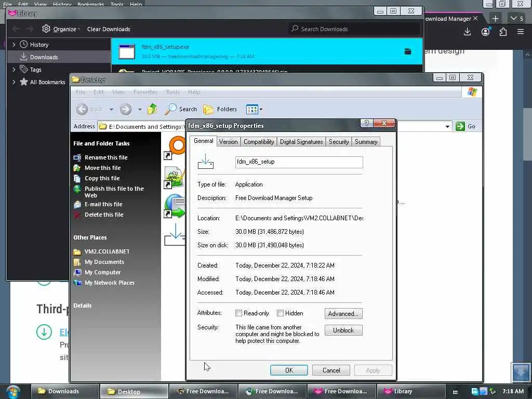Image resolution: width=532 pixels, height=399 pixels.
Task: Click the Firefox downloads arrow toolbar icon
Action: [x=467, y=32]
